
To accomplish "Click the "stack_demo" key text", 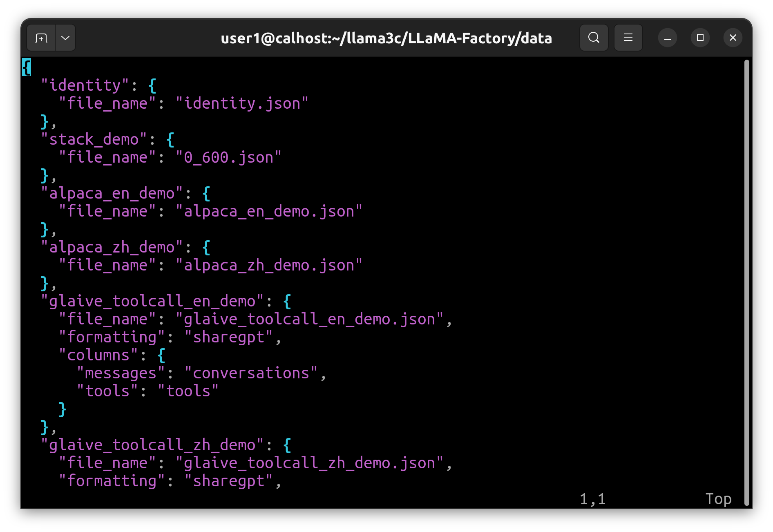I will click(94, 139).
